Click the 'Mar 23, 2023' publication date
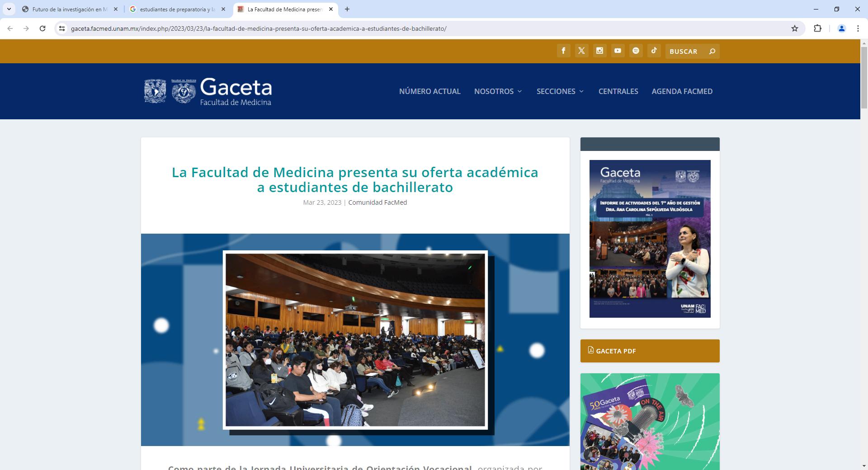This screenshot has width=868, height=470. (x=322, y=202)
